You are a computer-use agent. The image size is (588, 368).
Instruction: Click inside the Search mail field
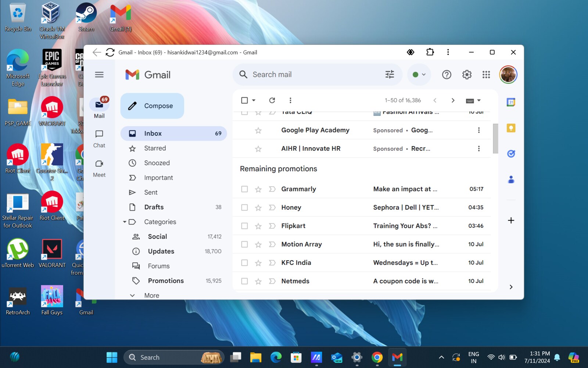[x=312, y=74]
